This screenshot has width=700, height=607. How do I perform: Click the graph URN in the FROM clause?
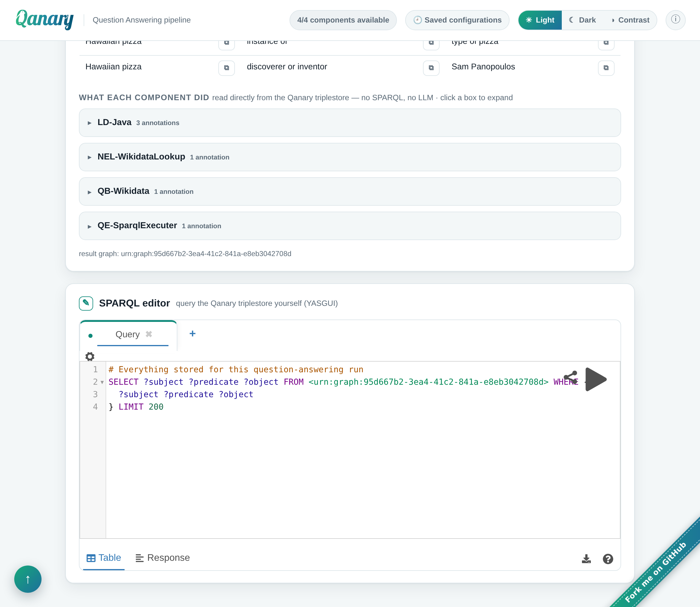[x=429, y=382]
